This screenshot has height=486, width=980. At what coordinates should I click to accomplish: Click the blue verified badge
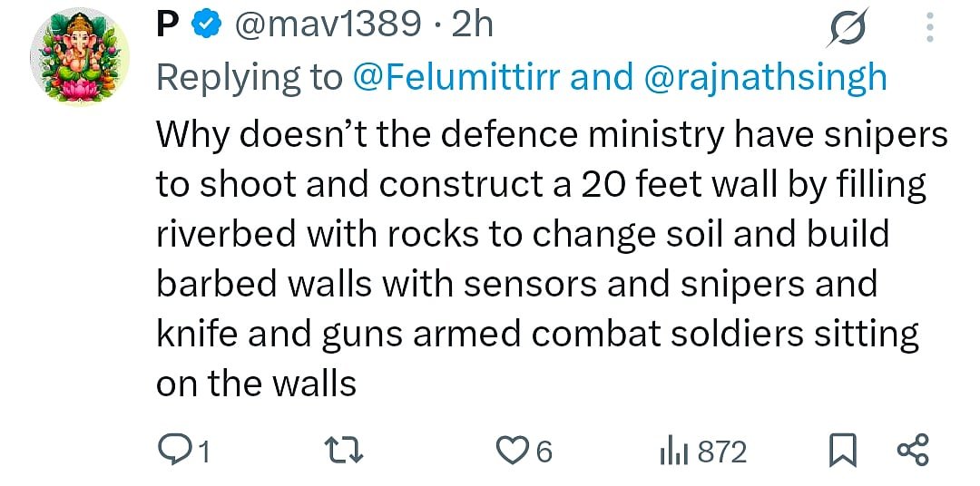point(208,26)
